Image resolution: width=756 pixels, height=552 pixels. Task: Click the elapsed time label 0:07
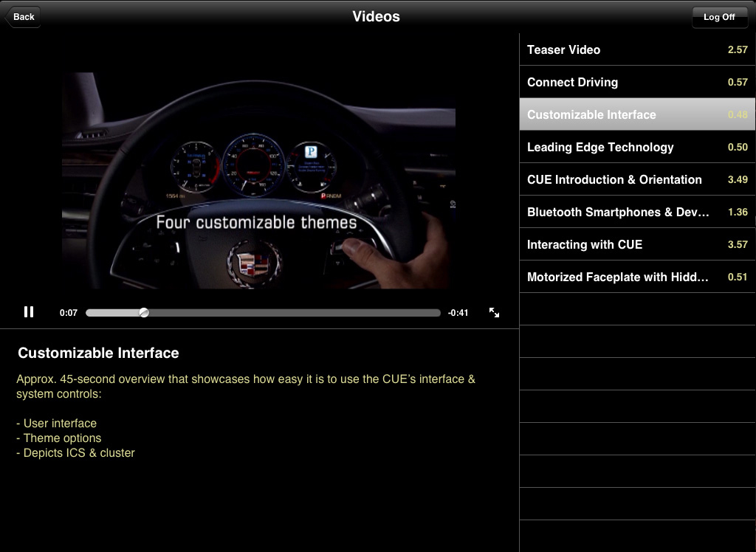pyautogui.click(x=69, y=313)
